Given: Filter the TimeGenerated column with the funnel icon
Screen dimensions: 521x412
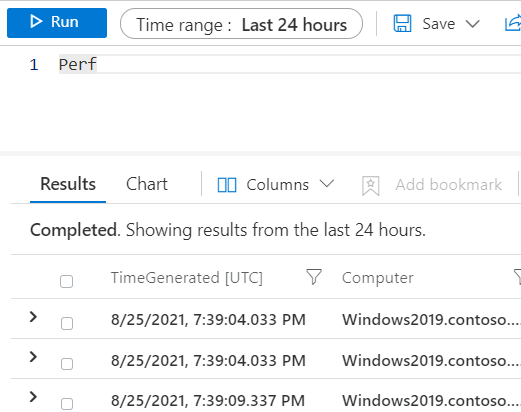Looking at the screenshot, I should pos(314,277).
